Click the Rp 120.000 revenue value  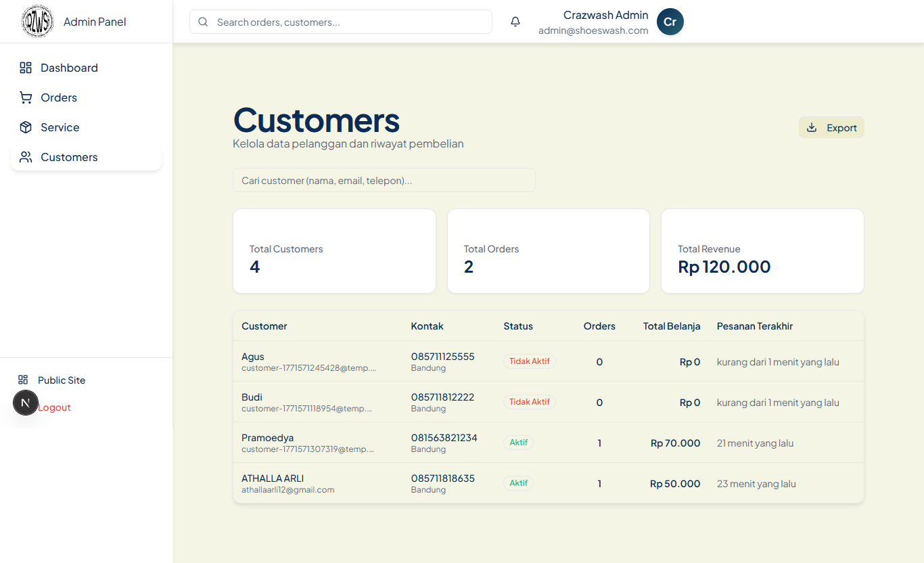(x=724, y=267)
